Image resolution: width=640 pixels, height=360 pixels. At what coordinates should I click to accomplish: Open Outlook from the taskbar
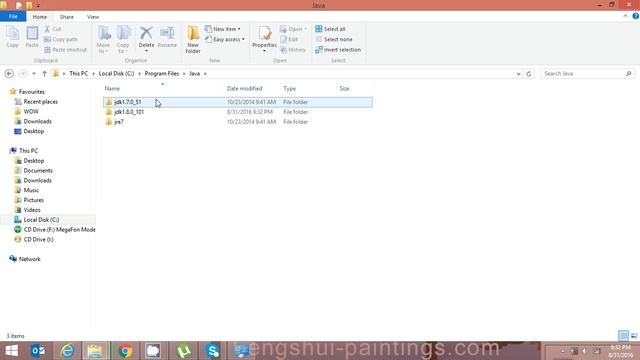point(38,351)
